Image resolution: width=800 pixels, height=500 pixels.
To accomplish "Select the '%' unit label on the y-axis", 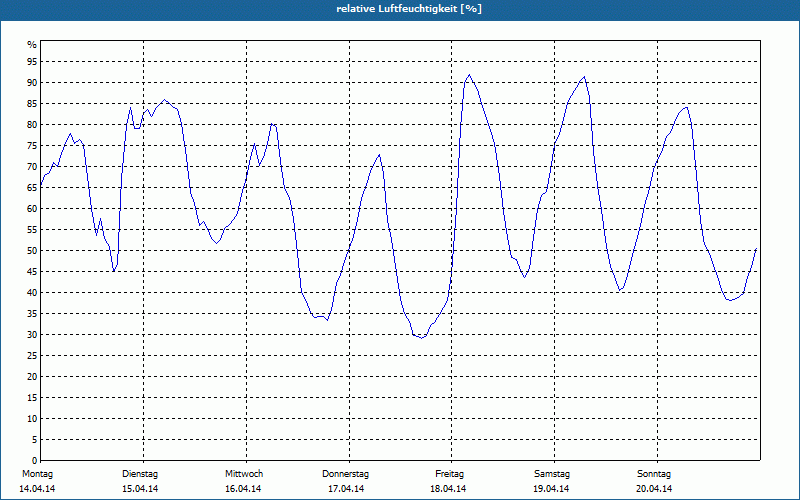I will (32, 45).
